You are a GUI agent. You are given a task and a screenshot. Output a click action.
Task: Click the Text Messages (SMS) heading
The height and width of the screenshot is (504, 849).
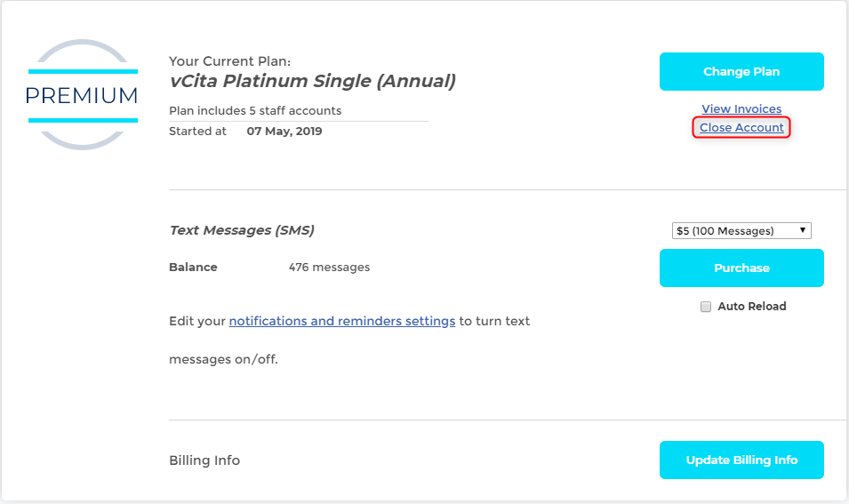[x=242, y=230]
